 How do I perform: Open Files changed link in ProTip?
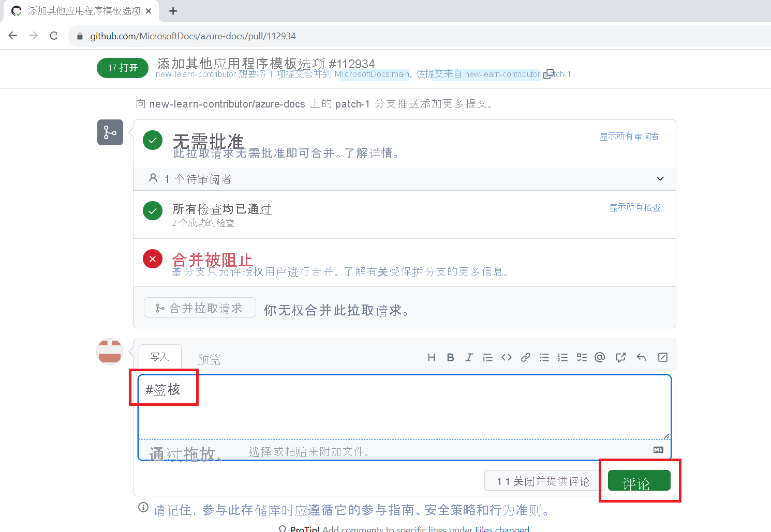pyautogui.click(x=502, y=529)
